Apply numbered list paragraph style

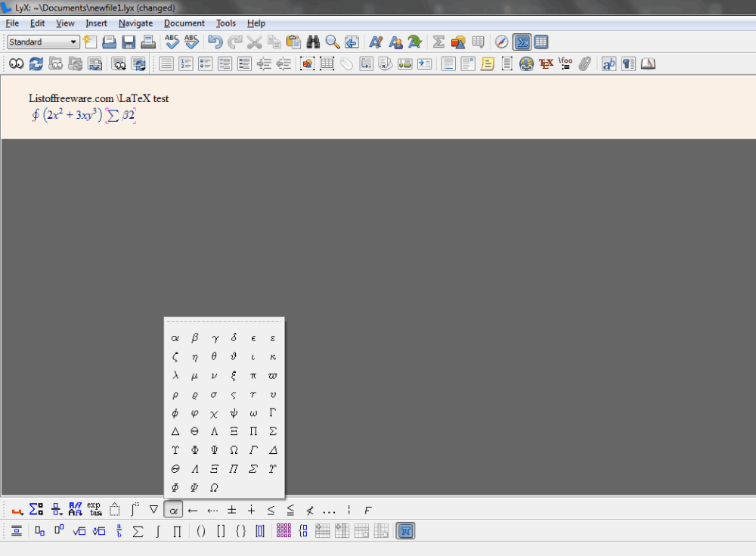(186, 64)
